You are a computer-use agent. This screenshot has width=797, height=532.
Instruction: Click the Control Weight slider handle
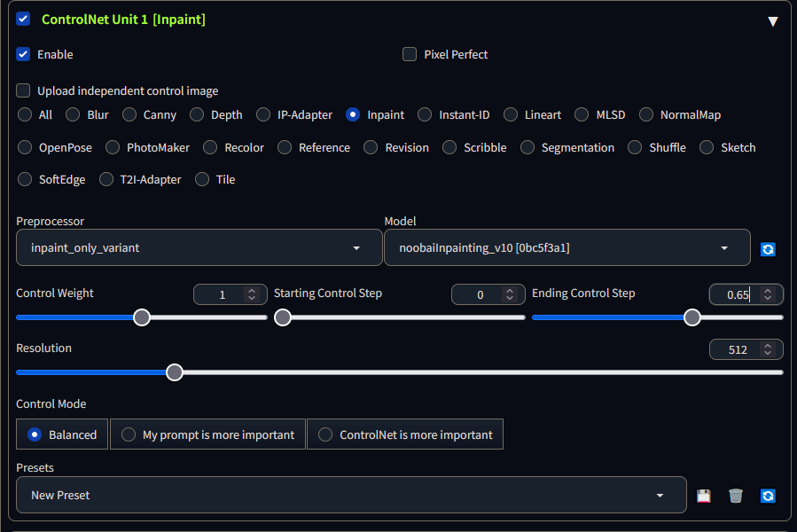(x=142, y=317)
